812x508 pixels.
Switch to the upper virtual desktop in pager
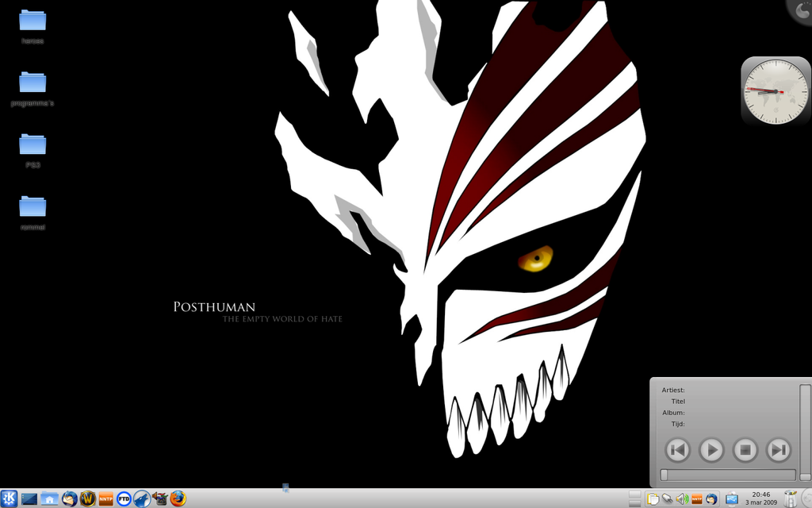[635, 495]
